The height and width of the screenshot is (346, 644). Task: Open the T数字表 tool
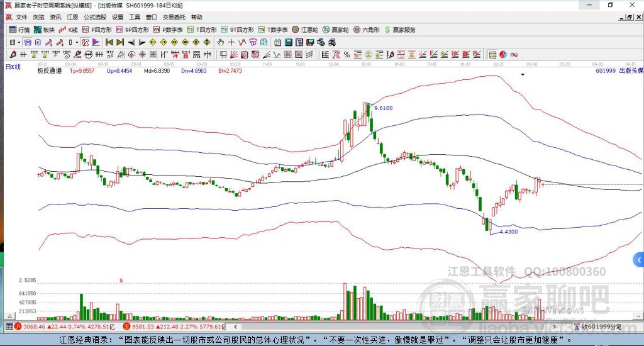tap(273, 30)
